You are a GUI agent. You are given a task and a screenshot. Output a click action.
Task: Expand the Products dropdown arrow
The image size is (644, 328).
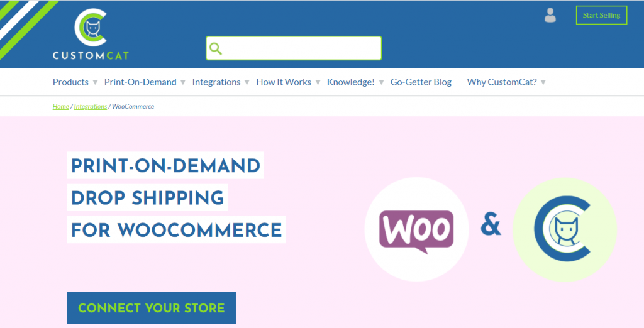95,82
